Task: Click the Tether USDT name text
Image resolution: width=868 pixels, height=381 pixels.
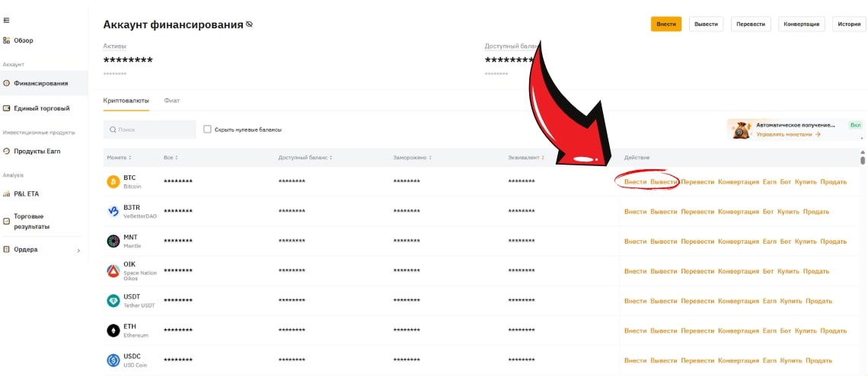Action: coord(139,306)
